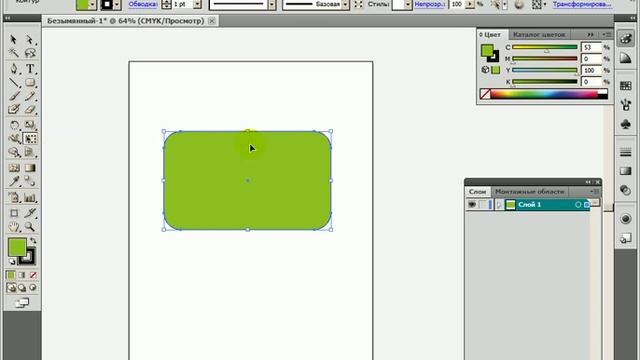Switch to Слои tab
The width and height of the screenshot is (640, 360).
pos(477,191)
